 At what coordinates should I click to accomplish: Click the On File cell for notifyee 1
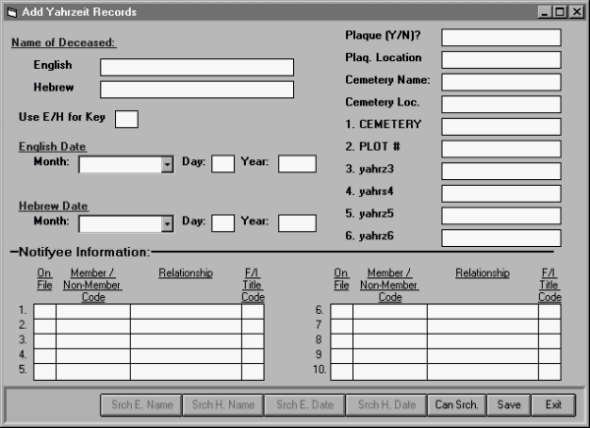(x=45, y=312)
